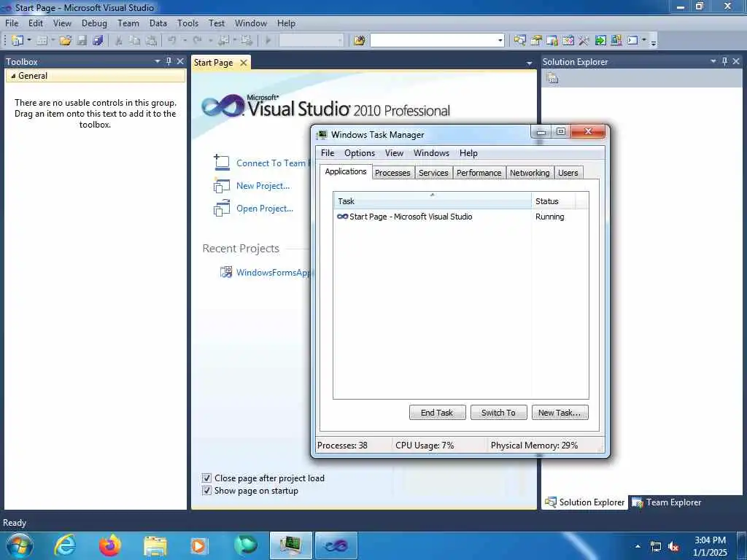Close the Start Page tab with its X
This screenshot has height=560, width=747.
(x=244, y=63)
